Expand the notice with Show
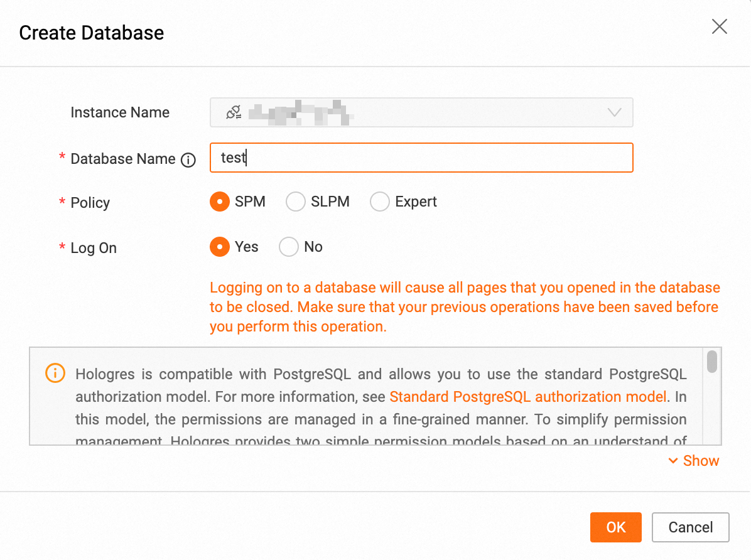 click(x=694, y=461)
